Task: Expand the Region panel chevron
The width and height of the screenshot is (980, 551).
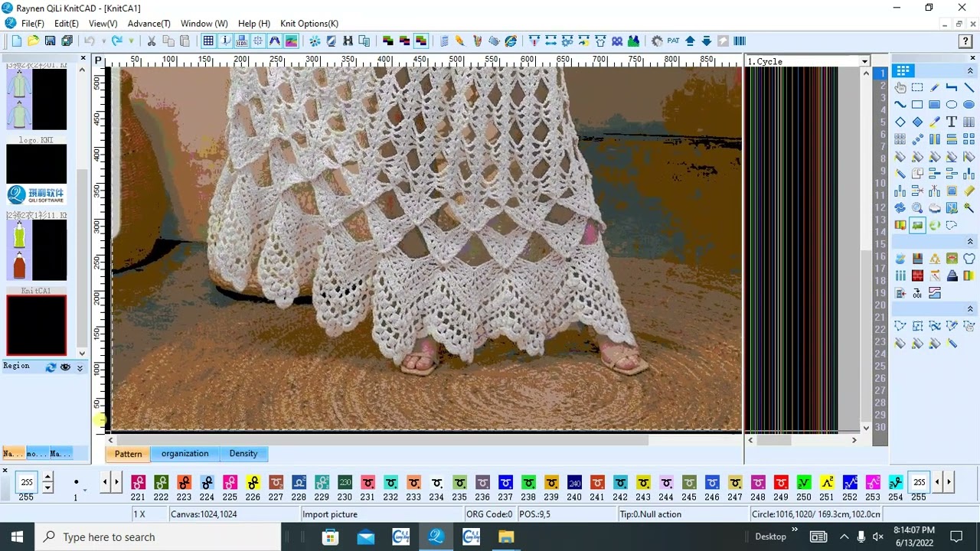Action: pos(80,368)
